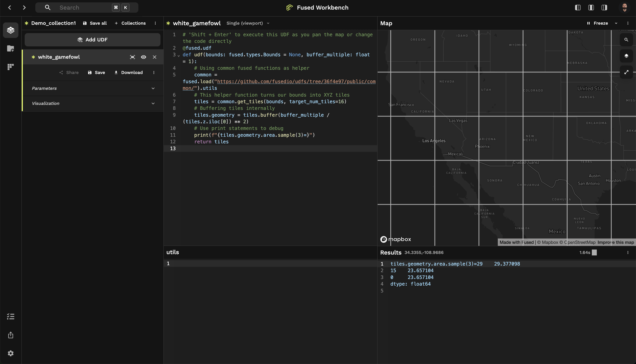Save the white_gamefowl UDF

96,73
